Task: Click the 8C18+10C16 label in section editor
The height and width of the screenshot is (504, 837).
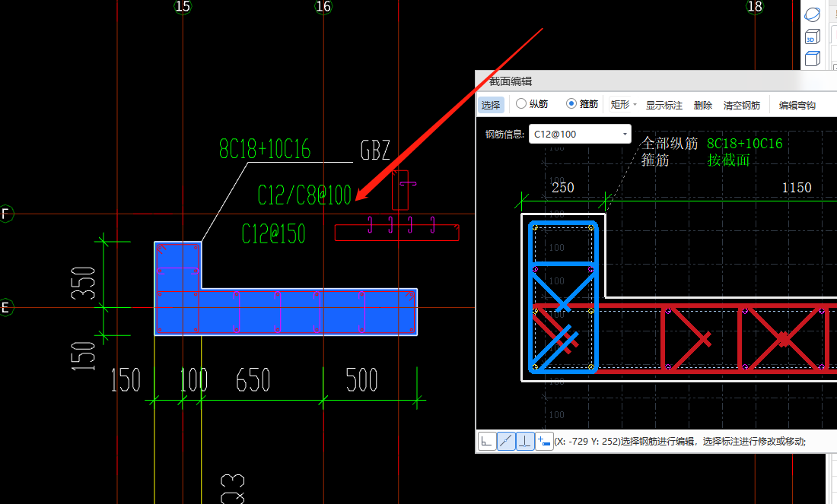Action: [744, 144]
